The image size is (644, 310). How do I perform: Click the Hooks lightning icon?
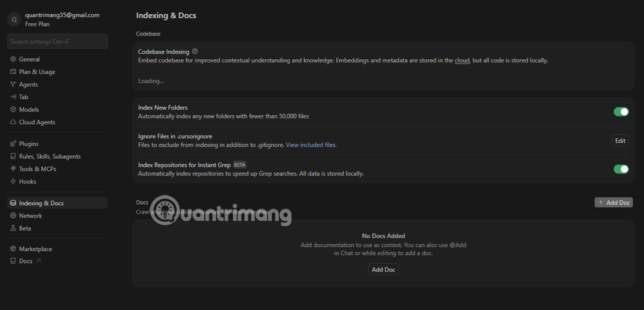13,181
